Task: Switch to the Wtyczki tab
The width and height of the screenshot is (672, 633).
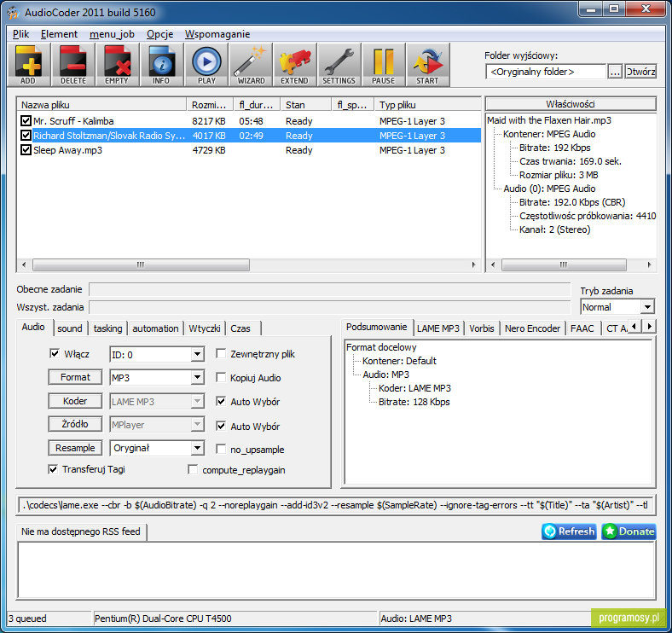Action: click(205, 328)
